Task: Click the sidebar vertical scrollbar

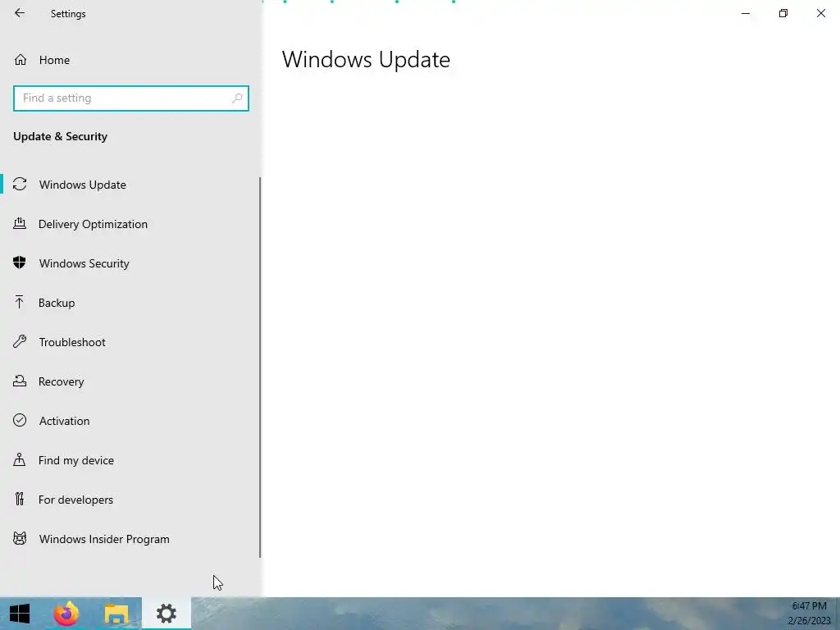Action: [x=260, y=367]
